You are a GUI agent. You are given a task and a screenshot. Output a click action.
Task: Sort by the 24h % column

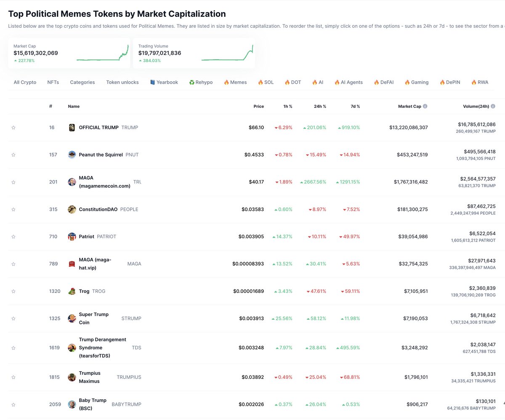(x=319, y=106)
